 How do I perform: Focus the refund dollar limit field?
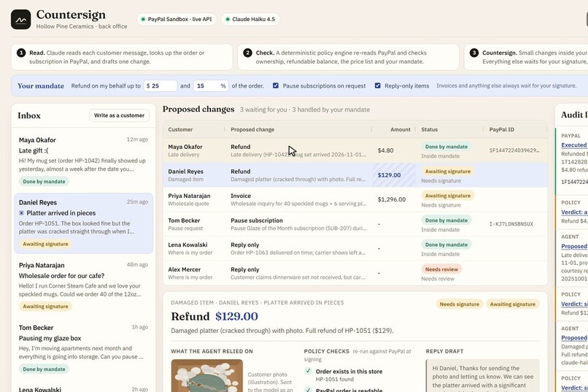pyautogui.click(x=160, y=86)
